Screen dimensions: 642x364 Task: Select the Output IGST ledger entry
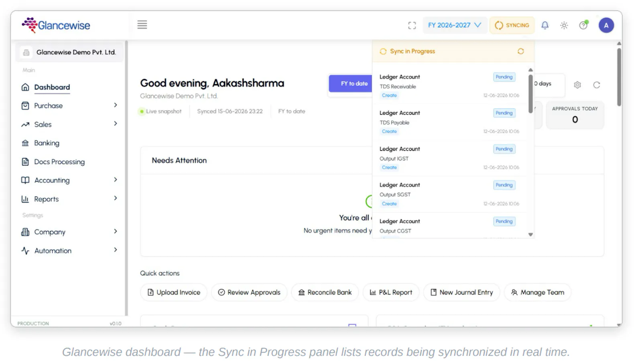pyautogui.click(x=449, y=158)
